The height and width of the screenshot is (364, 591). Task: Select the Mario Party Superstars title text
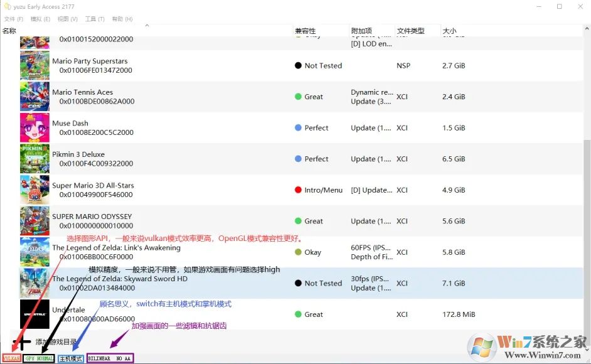(x=90, y=61)
